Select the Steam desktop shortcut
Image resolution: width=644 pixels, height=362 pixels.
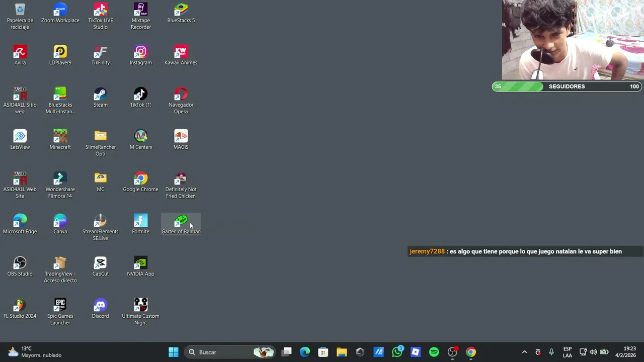pos(101,98)
